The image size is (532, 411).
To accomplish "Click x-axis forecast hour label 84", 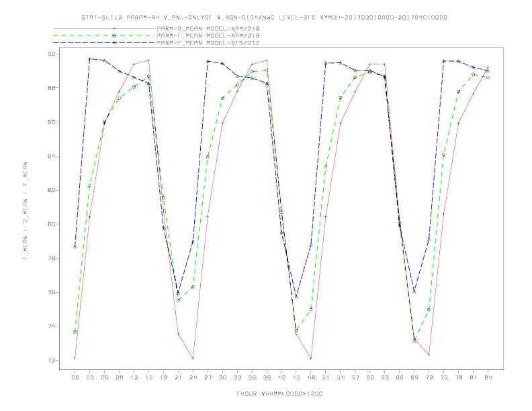I will pos(488,377).
